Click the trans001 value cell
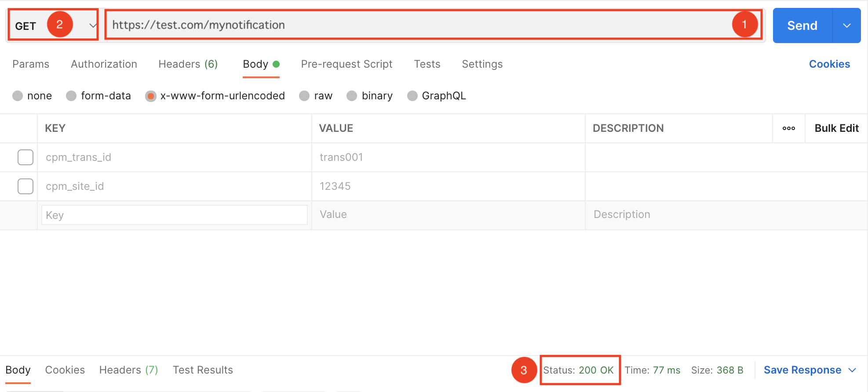Viewport: 868px width, 392px height. pyautogui.click(x=449, y=157)
